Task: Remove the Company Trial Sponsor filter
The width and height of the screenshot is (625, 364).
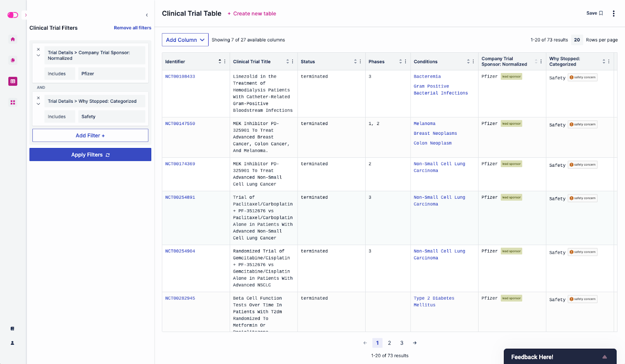Action: click(x=38, y=49)
